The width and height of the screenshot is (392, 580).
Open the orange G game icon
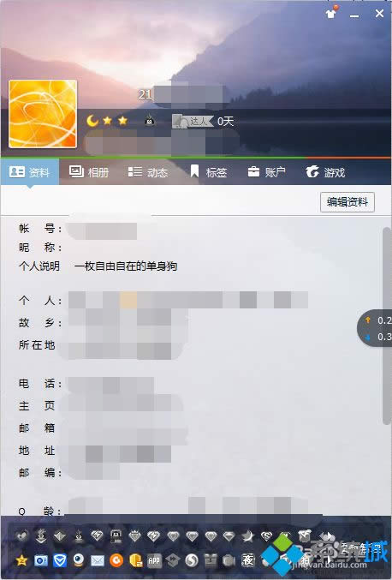[x=116, y=561]
